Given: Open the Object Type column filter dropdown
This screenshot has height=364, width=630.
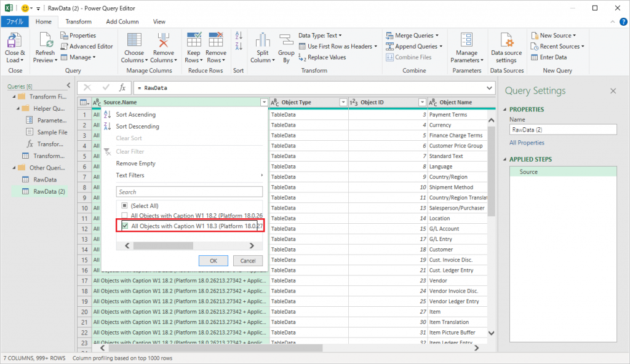Looking at the screenshot, I should (x=343, y=103).
